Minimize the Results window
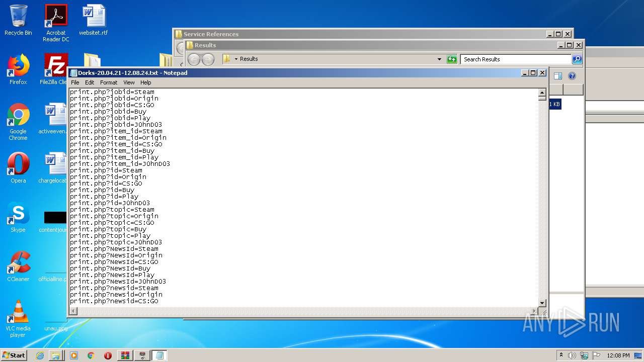 click(x=561, y=45)
